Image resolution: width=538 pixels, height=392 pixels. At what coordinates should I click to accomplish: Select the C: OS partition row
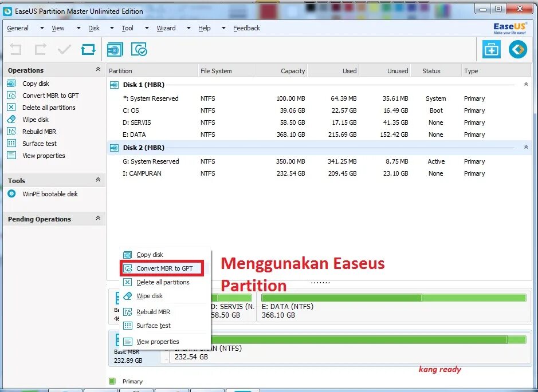click(x=319, y=110)
